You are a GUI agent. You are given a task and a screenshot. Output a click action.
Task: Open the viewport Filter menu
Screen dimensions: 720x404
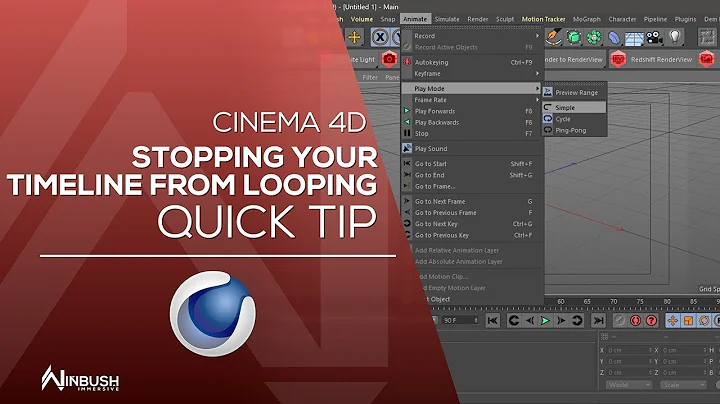(x=370, y=78)
